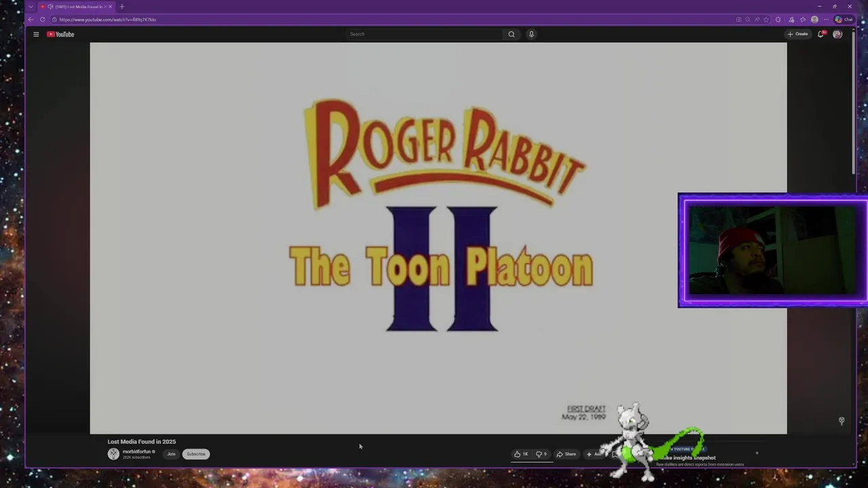Open the YouTube hamburger guide menu

coord(36,34)
